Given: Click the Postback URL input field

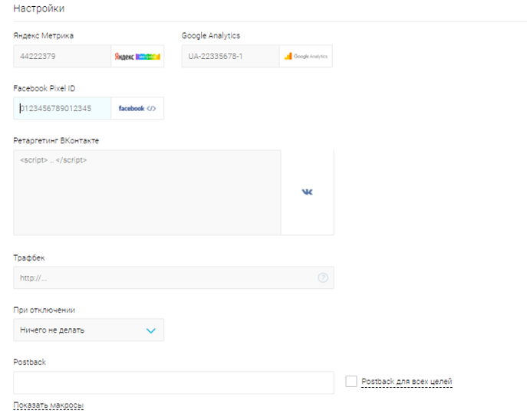Looking at the screenshot, I should click(x=174, y=382).
